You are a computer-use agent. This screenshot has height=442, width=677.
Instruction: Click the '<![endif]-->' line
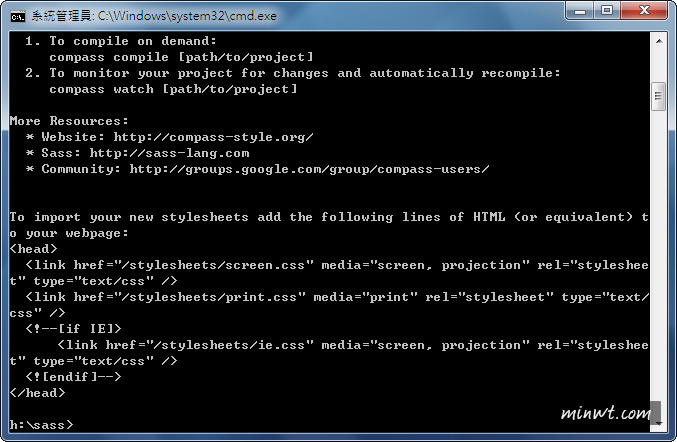(73, 376)
